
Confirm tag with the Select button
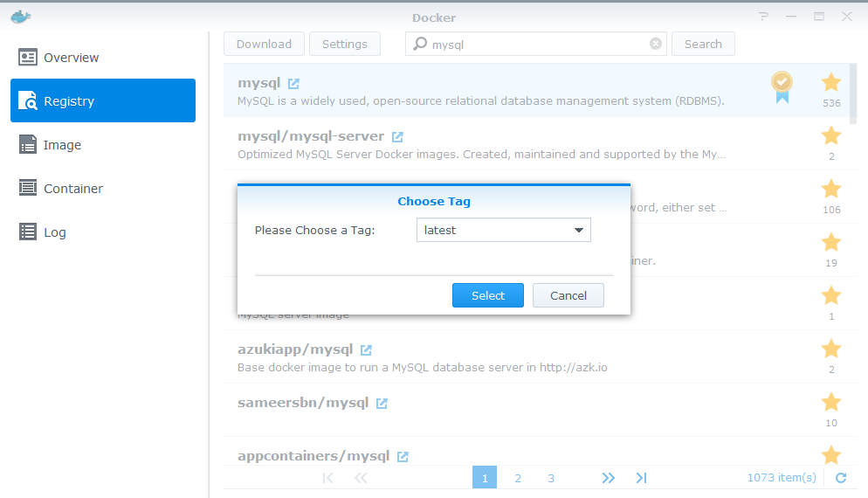[487, 295]
